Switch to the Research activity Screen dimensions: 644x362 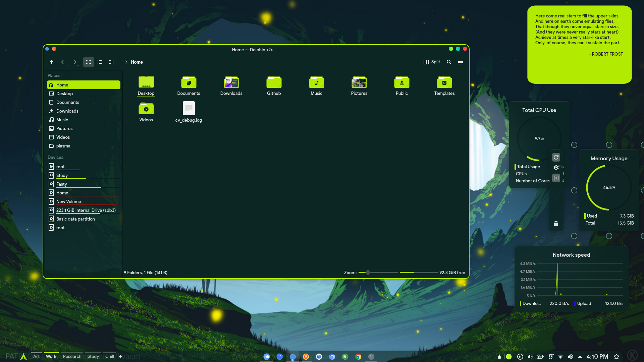tap(72, 356)
